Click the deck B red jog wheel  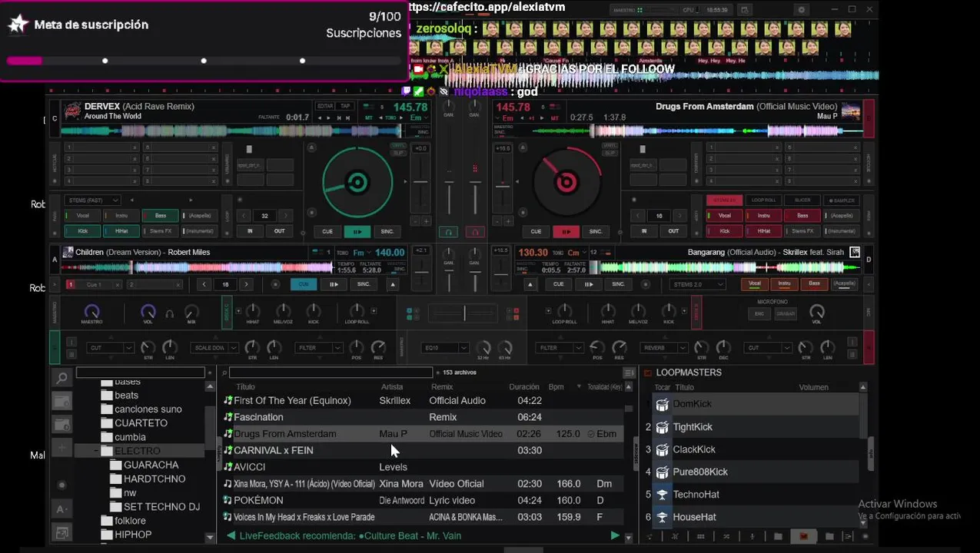click(566, 183)
